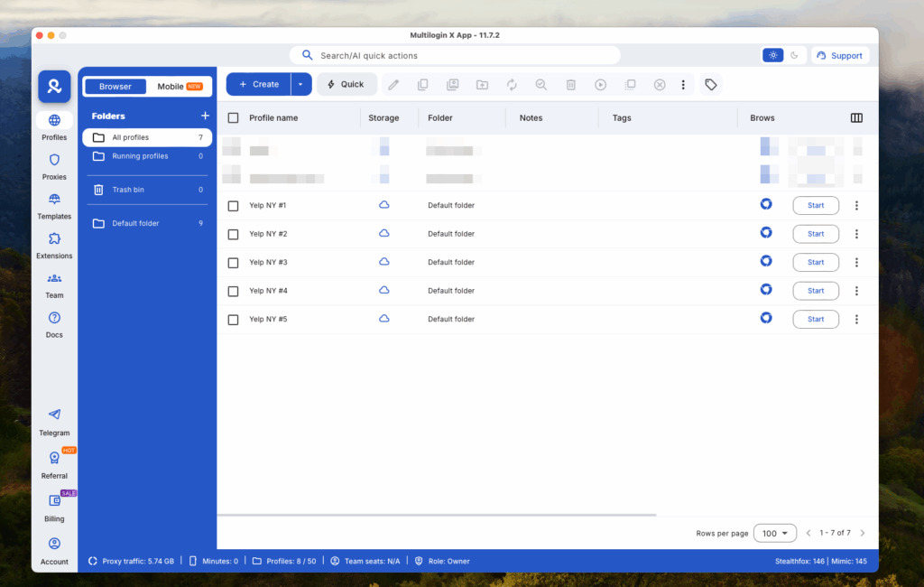Open the Proxies section in sidebar

pyautogui.click(x=54, y=166)
